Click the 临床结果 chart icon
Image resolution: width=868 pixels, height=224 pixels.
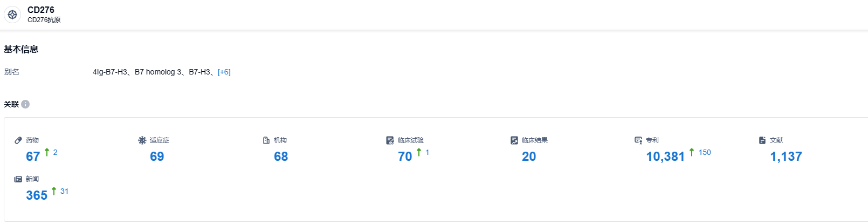tap(514, 140)
